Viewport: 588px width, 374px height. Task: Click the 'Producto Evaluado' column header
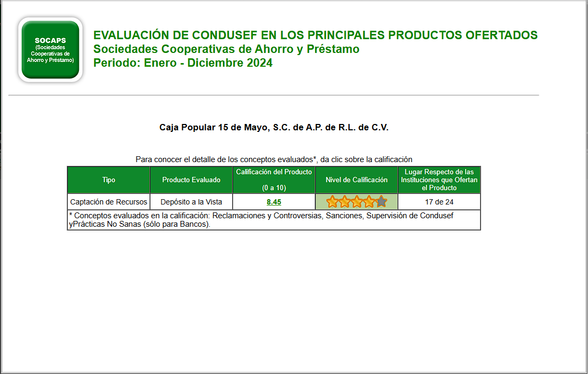pyautogui.click(x=191, y=180)
